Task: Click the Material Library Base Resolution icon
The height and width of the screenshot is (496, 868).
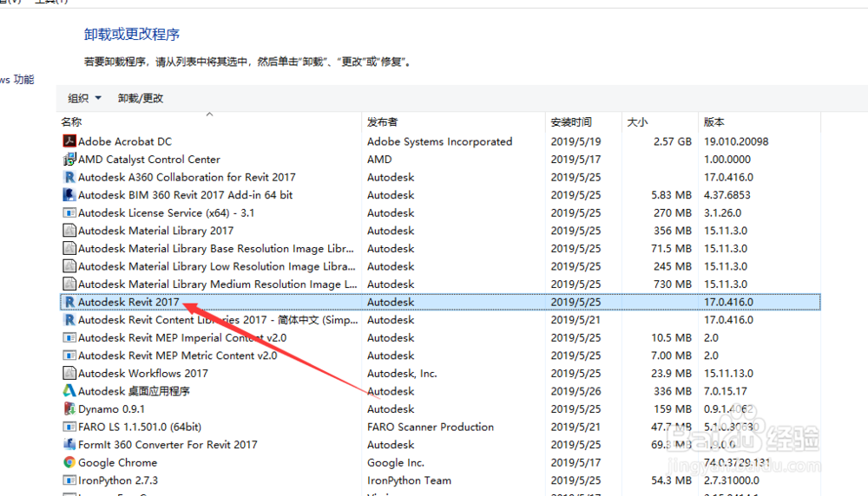Action: (69, 248)
